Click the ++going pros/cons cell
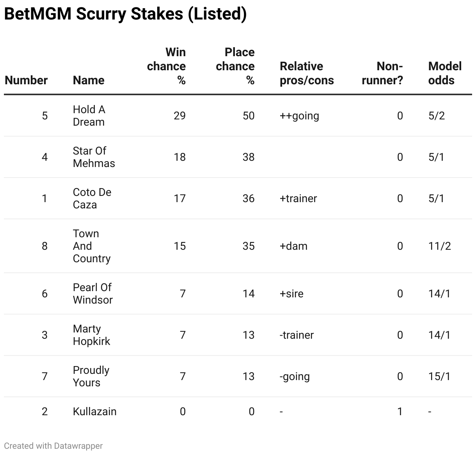This screenshot has width=476, height=455. (299, 116)
